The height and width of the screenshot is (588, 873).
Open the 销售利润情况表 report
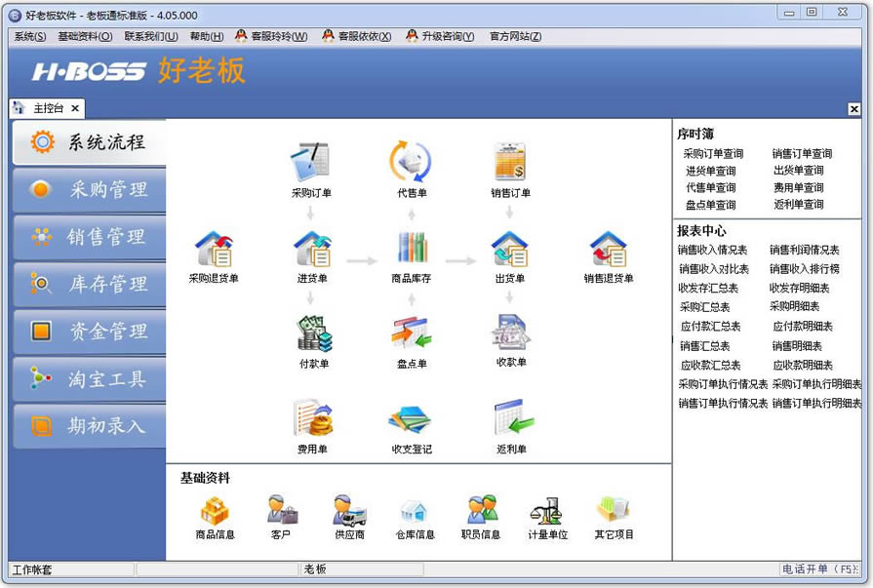click(805, 250)
